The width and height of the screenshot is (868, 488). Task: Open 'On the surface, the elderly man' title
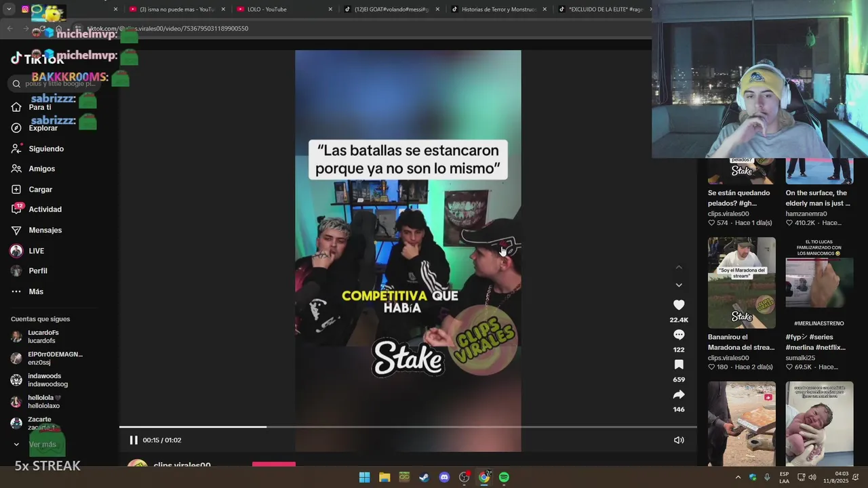tap(818, 198)
